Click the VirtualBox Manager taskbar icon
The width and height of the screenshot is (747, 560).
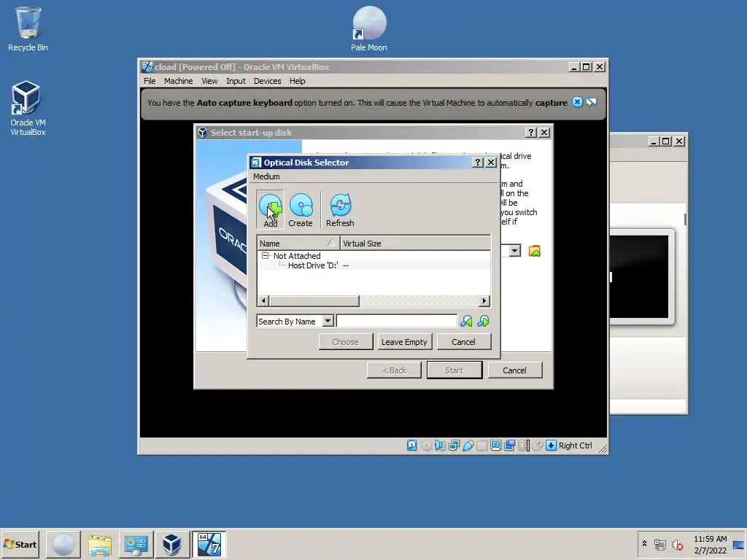click(172, 544)
